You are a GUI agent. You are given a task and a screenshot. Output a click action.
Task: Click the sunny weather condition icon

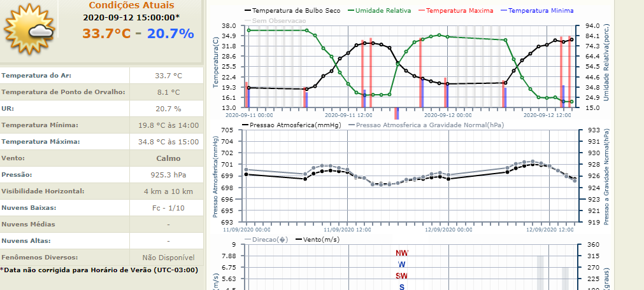point(29,29)
